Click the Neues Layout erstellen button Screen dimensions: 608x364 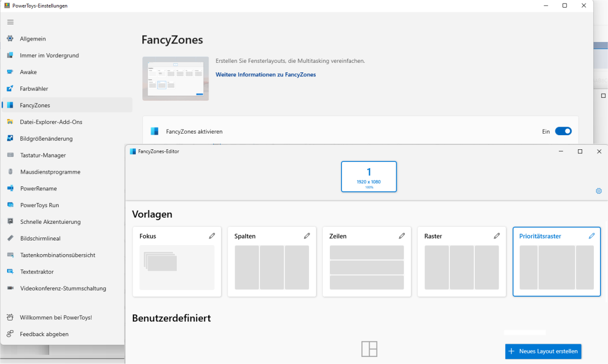[x=543, y=351]
